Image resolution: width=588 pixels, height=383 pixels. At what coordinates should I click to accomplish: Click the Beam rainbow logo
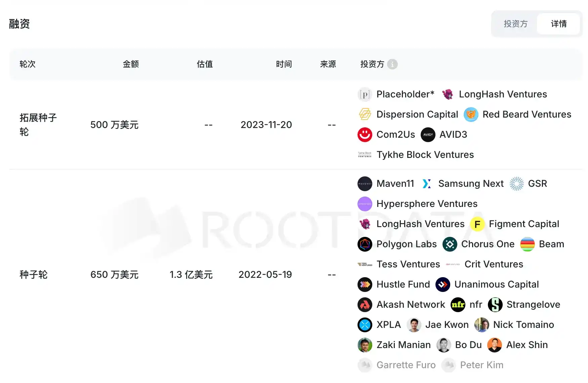point(527,244)
